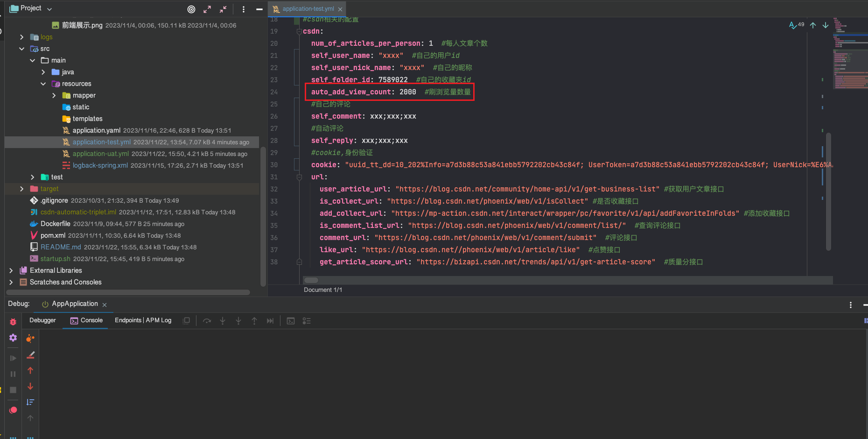Click the Run to Cursor icon
The width and height of the screenshot is (868, 439).
270,321
